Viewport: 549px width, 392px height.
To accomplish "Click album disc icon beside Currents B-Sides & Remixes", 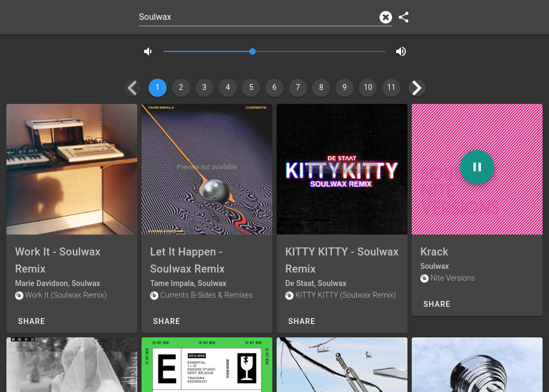I will [x=154, y=296].
